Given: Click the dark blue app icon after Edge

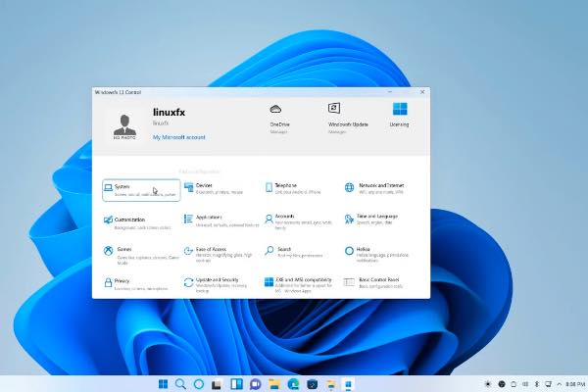Looking at the screenshot, I should click(x=312, y=384).
